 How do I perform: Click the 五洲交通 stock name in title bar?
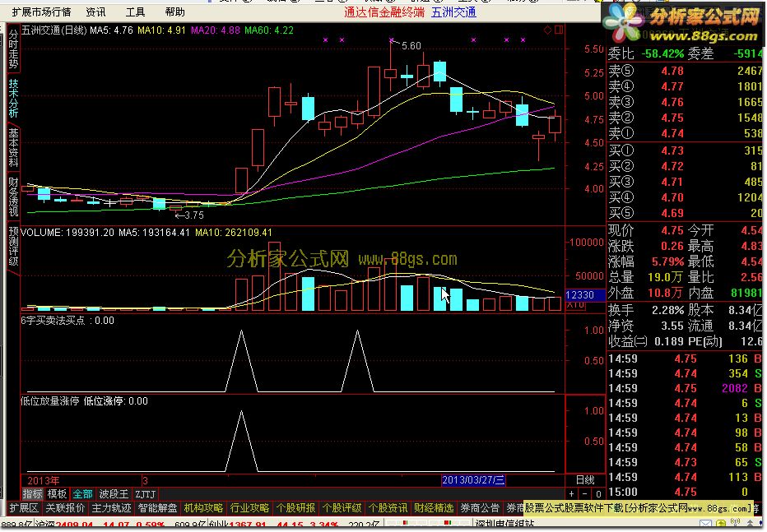[453, 12]
